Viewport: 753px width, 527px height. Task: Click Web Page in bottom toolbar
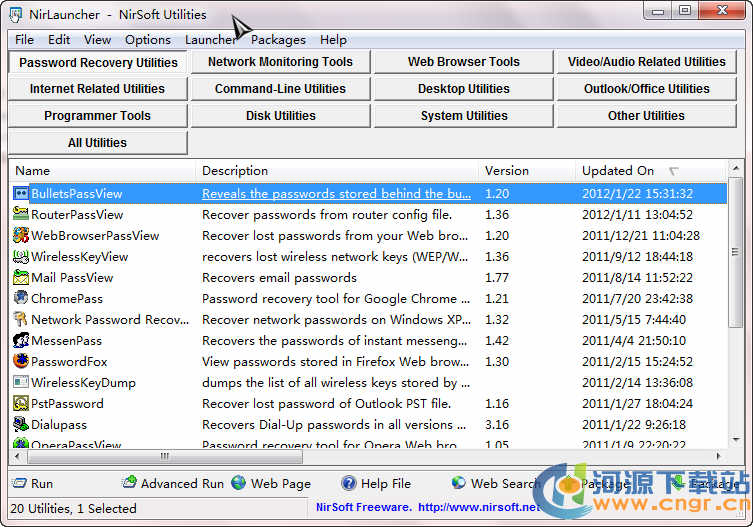coord(271,483)
